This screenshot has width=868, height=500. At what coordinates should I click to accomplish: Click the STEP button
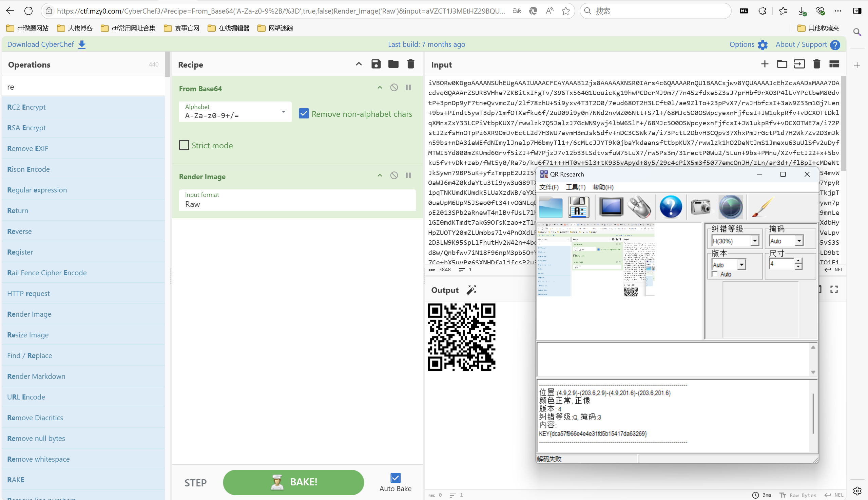pyautogui.click(x=196, y=483)
